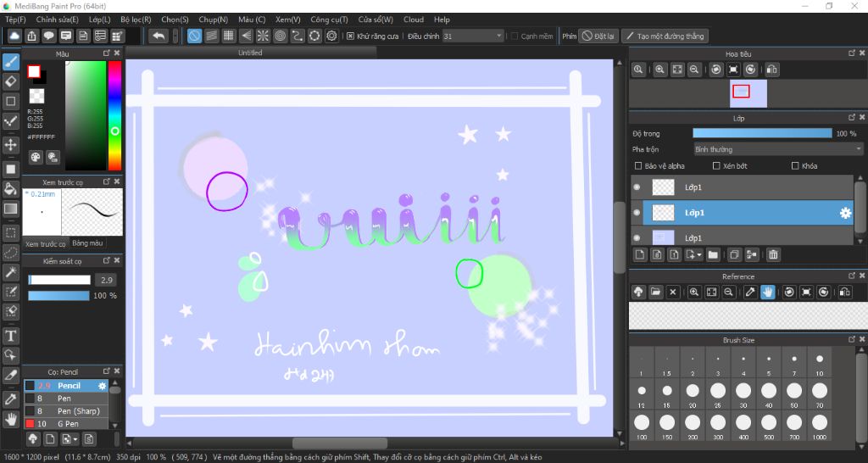868x463 pixels.
Task: Open the Tệp(F) menu
Action: coord(15,20)
